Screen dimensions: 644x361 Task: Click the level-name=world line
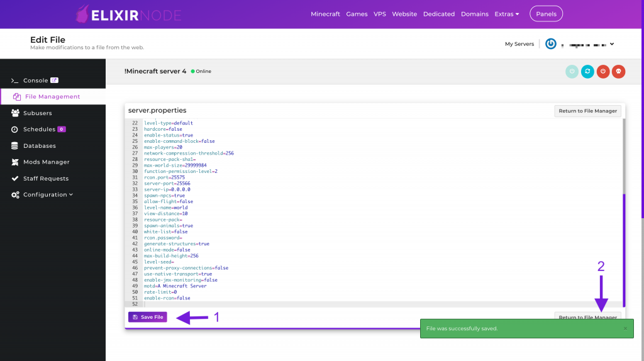coord(165,208)
